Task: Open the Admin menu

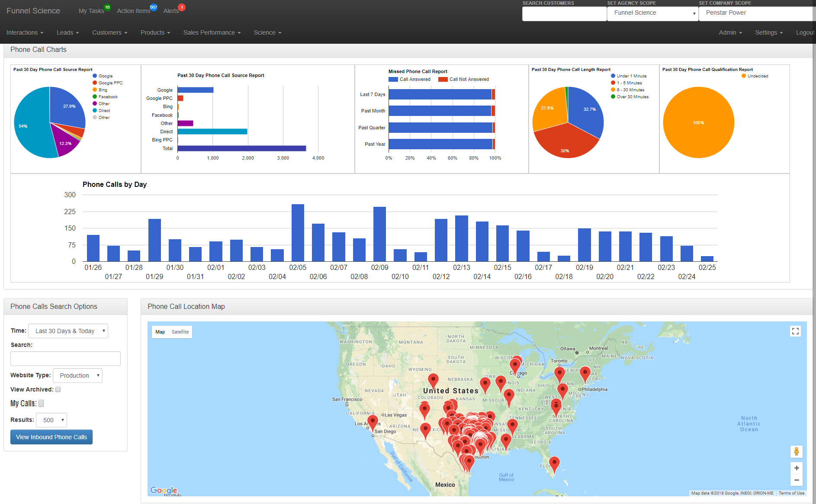Action: (x=730, y=32)
